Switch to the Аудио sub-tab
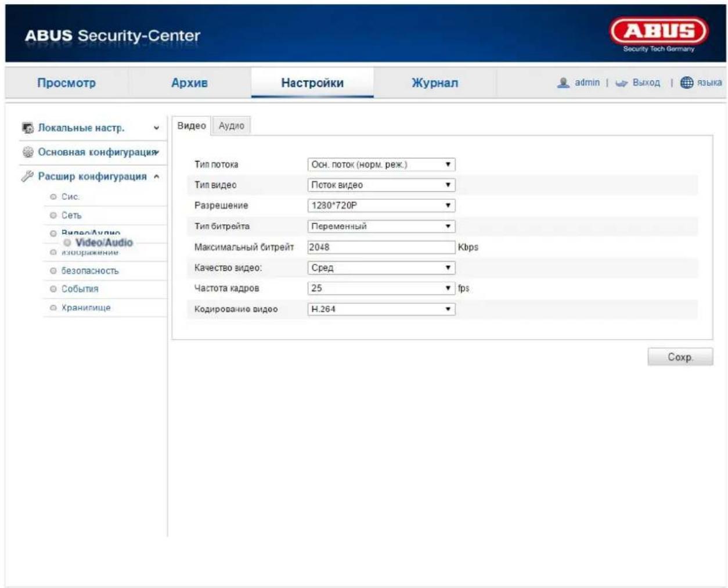728x588 pixels. click(232, 126)
